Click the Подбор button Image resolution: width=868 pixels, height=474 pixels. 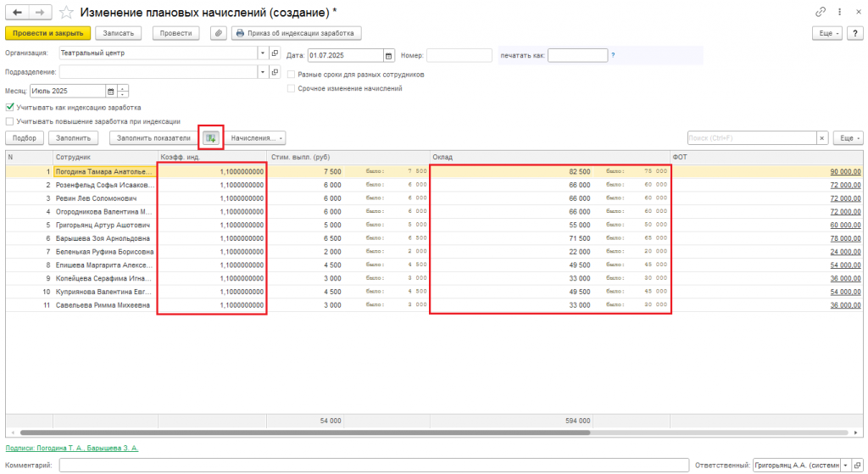[x=25, y=138]
